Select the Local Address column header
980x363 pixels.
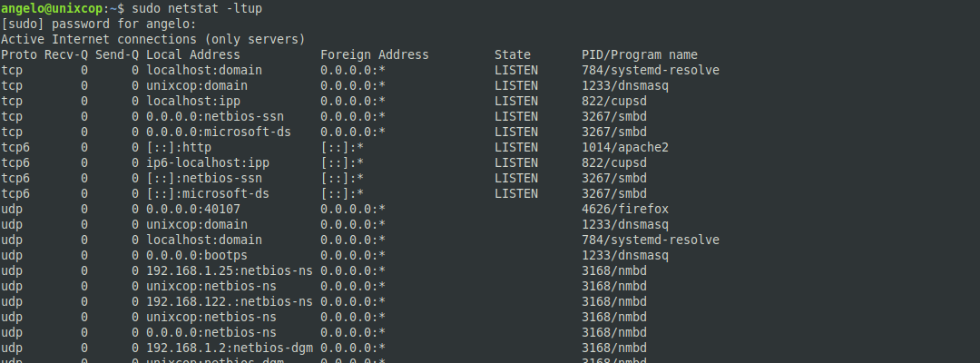click(193, 55)
